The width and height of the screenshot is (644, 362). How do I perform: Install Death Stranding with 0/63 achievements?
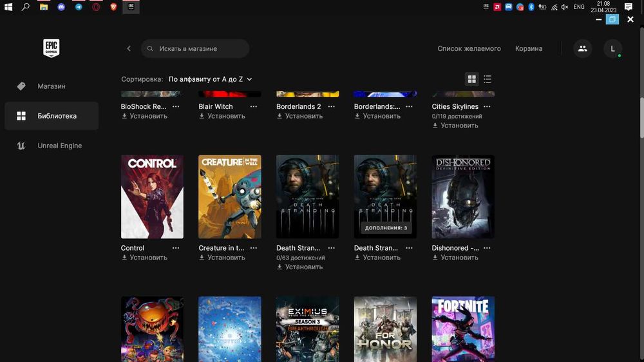tap(300, 267)
